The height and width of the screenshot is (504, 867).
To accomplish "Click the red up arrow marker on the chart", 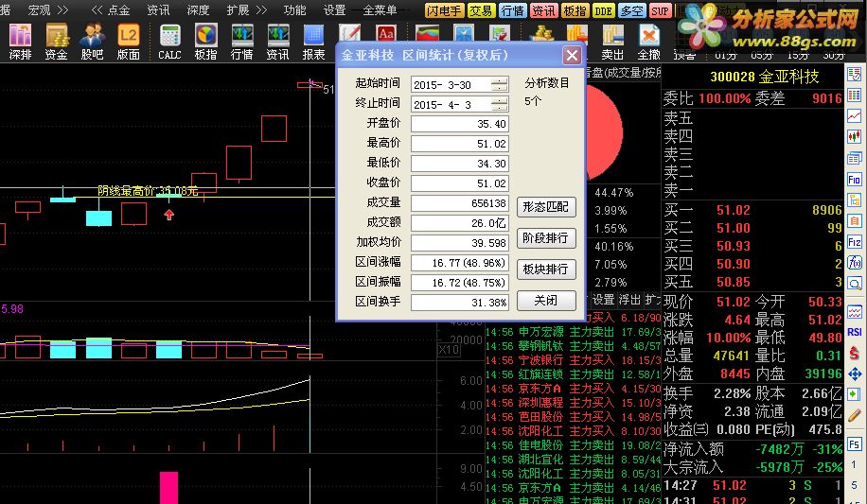I will pyautogui.click(x=169, y=215).
